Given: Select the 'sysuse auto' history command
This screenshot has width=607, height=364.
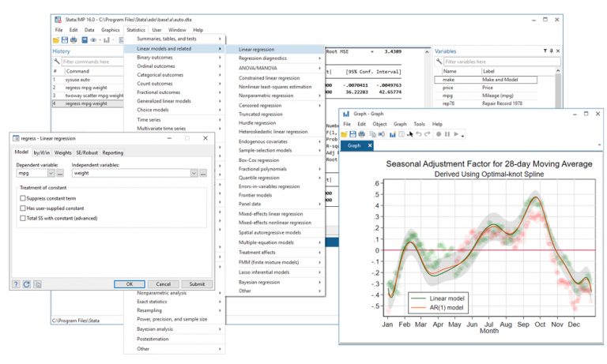Looking at the screenshot, I should 88,79.
